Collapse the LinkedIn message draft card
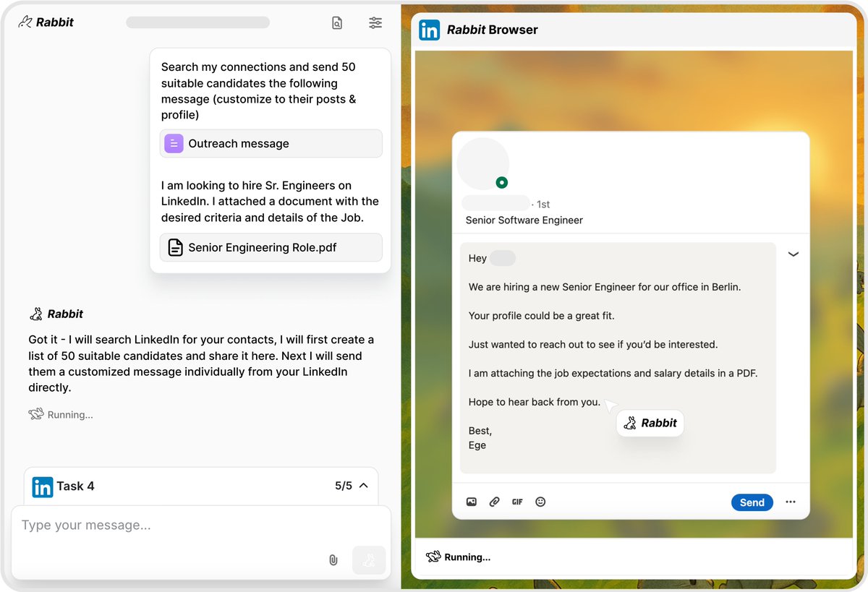 [x=793, y=254]
